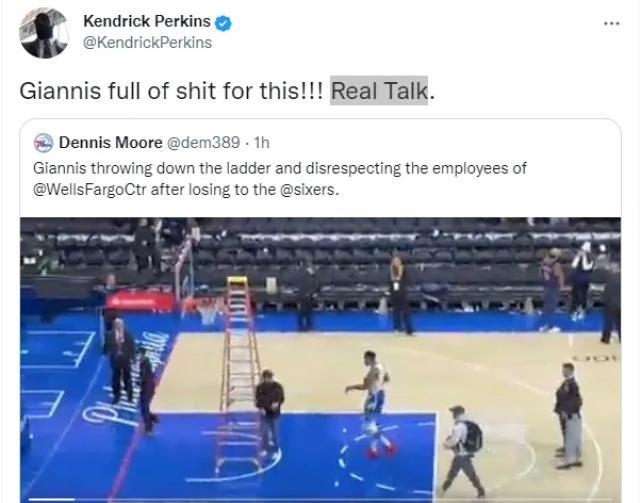The width and height of the screenshot is (641, 503).
Task: Click the video progress bar at bottom
Action: coord(320,500)
